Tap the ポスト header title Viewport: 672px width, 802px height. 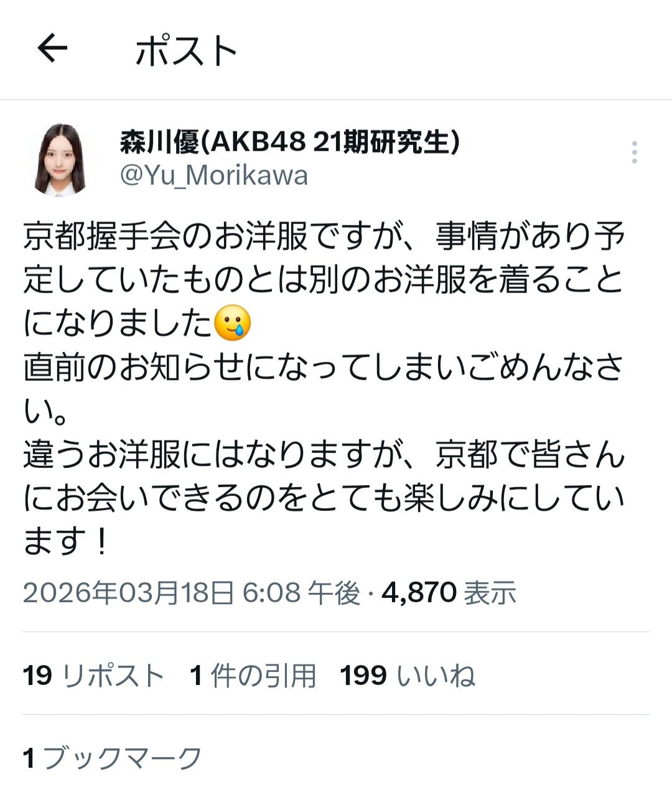pos(187,50)
